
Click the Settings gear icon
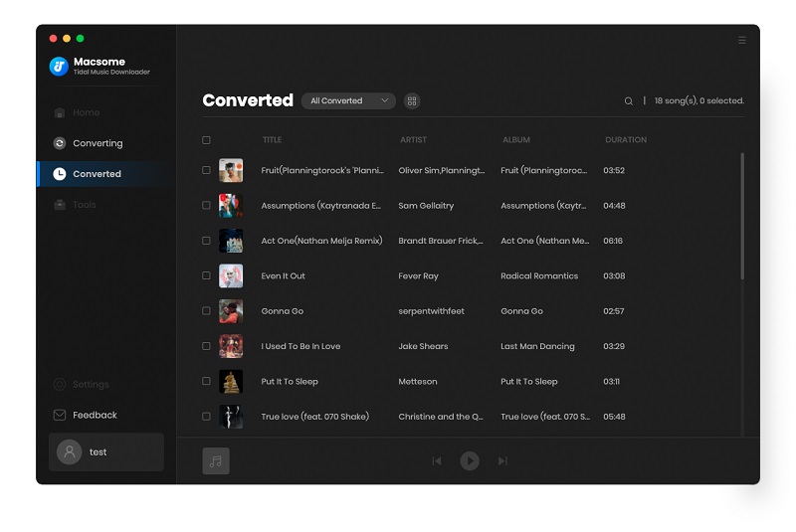click(60, 385)
